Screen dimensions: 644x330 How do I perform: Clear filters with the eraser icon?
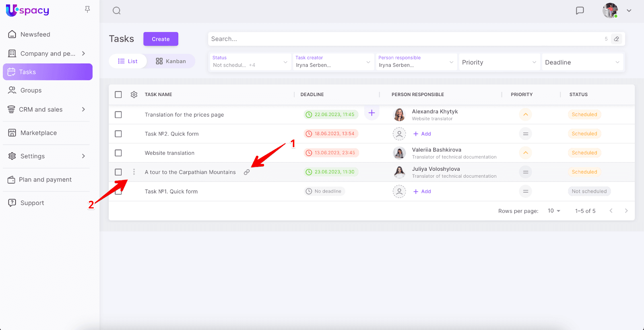click(x=616, y=39)
